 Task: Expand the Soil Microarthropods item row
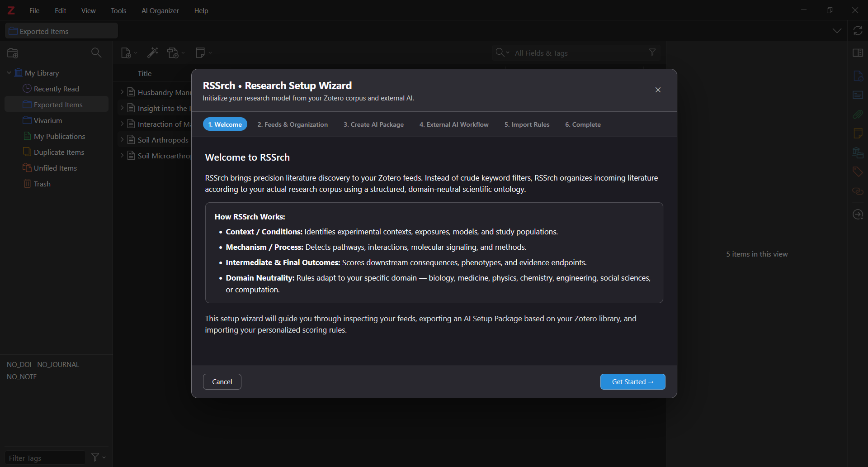tap(122, 155)
